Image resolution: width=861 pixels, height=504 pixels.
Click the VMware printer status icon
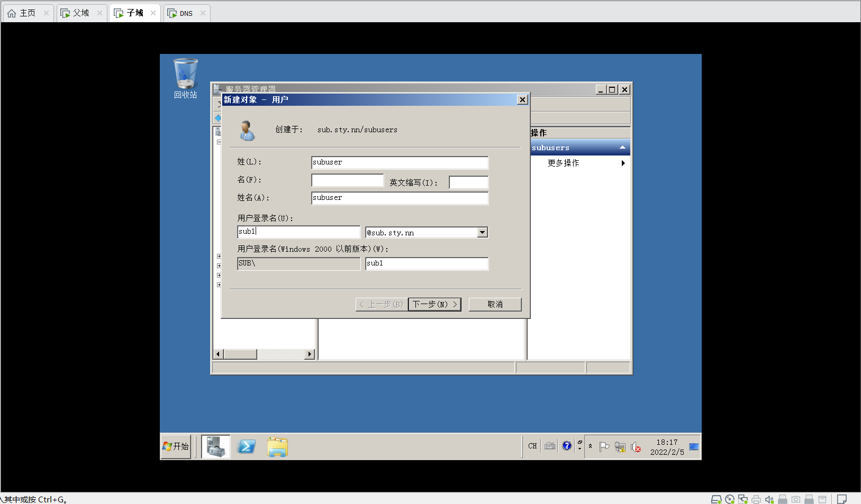tap(756, 499)
